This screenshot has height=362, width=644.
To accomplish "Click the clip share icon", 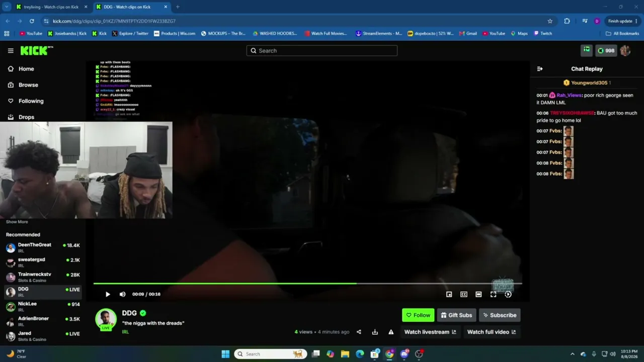I will click(359, 332).
